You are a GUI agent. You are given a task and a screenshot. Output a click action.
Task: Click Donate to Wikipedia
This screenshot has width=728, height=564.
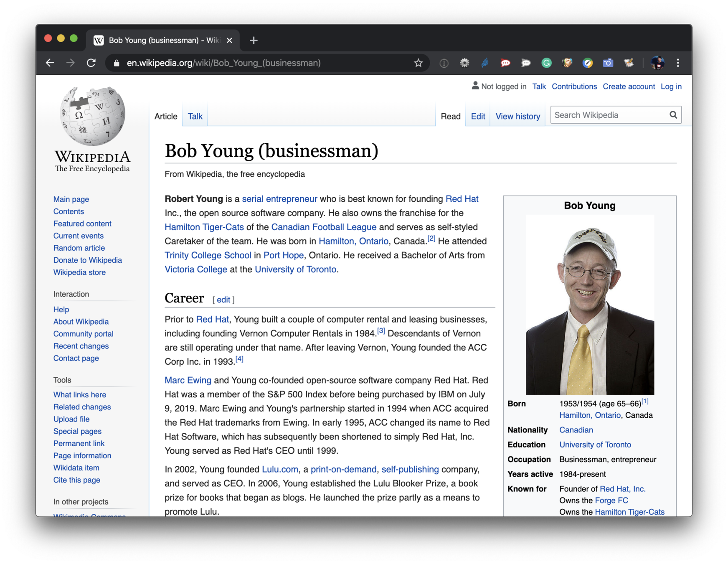click(88, 260)
